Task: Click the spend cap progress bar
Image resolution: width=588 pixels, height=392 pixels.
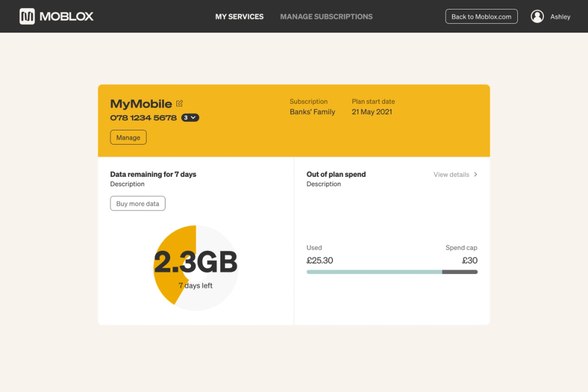Action: click(x=392, y=272)
